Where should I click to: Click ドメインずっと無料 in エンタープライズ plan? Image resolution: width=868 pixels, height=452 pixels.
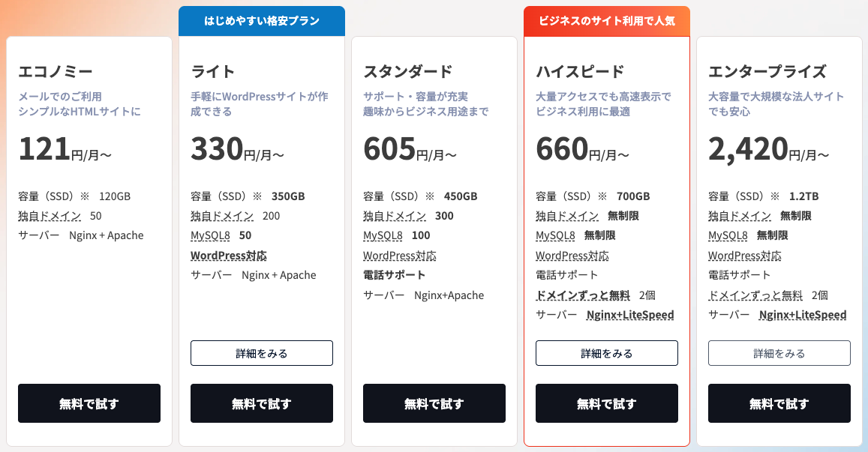point(755,295)
